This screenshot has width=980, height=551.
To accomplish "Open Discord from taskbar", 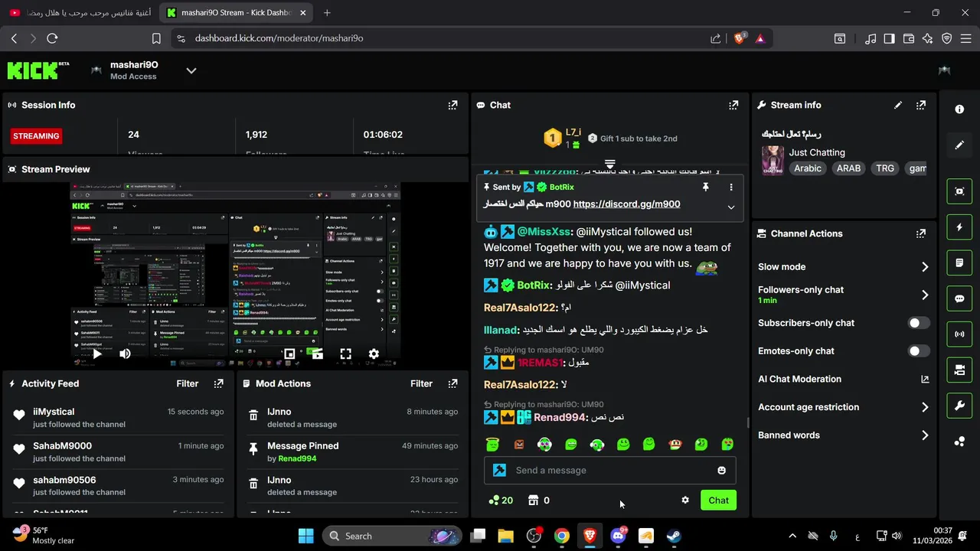I will [x=618, y=536].
